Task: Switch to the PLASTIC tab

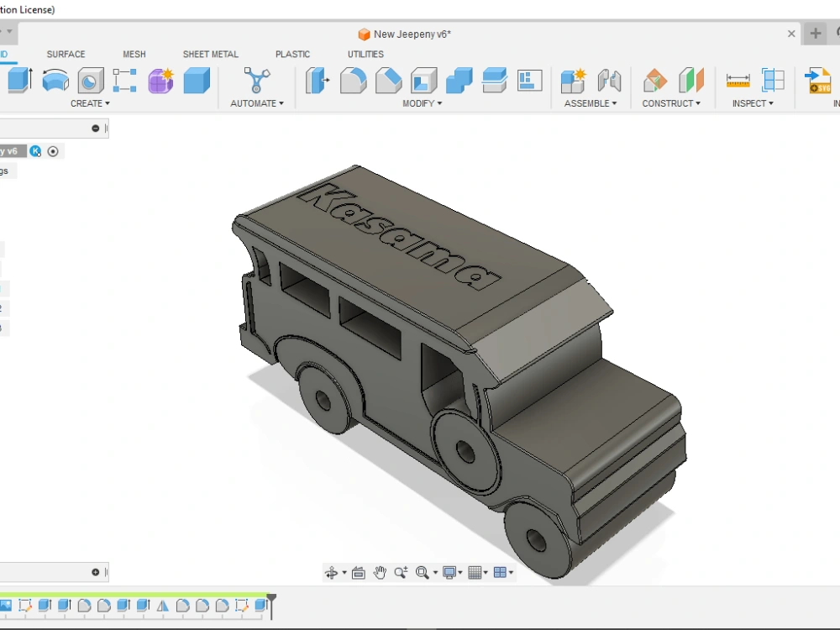Action: click(x=292, y=54)
